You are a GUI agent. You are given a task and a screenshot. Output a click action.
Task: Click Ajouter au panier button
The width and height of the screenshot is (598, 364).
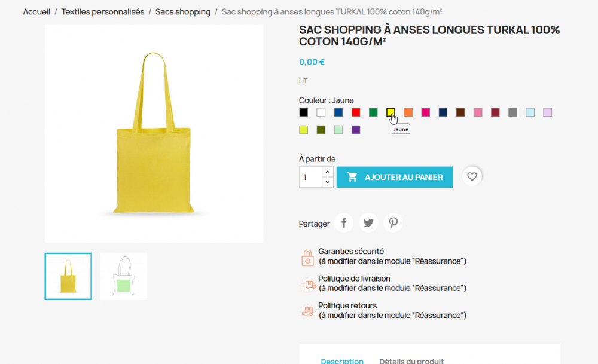[x=395, y=177]
